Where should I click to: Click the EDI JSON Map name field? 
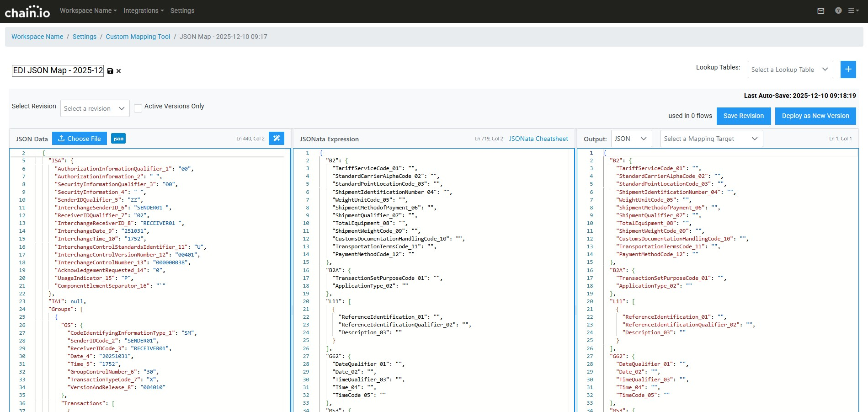[x=58, y=70]
